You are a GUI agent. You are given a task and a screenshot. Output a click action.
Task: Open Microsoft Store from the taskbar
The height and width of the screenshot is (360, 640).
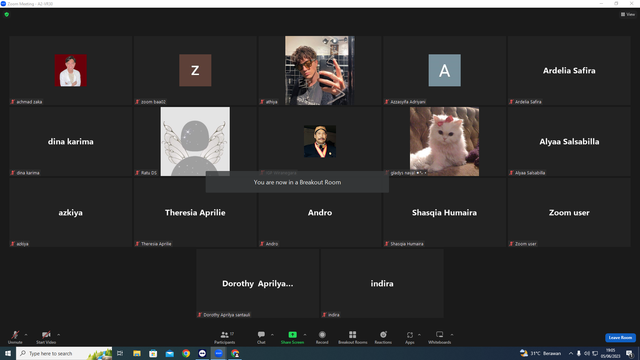(x=153, y=353)
